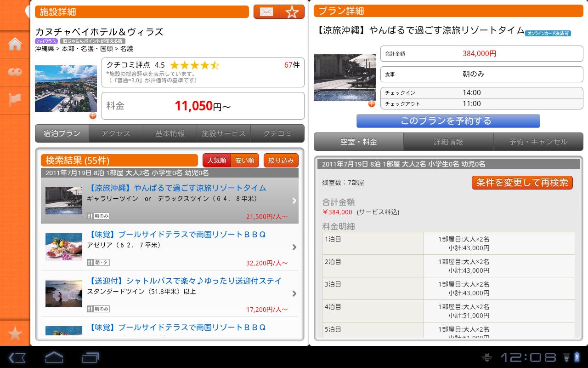Tap the envelope mail icon button
Image resolution: width=588 pixels, height=368 pixels.
(266, 12)
